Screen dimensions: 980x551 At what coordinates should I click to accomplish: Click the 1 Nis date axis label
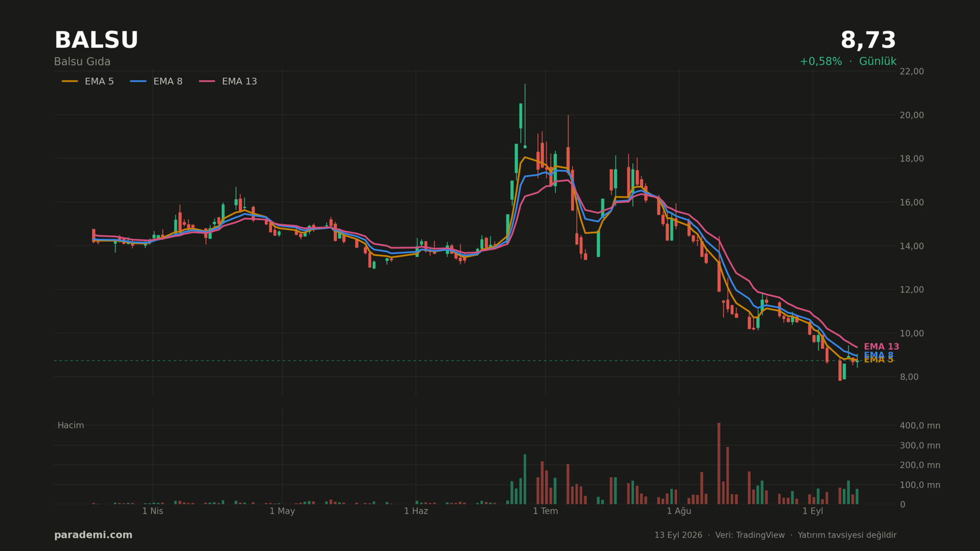tap(153, 511)
